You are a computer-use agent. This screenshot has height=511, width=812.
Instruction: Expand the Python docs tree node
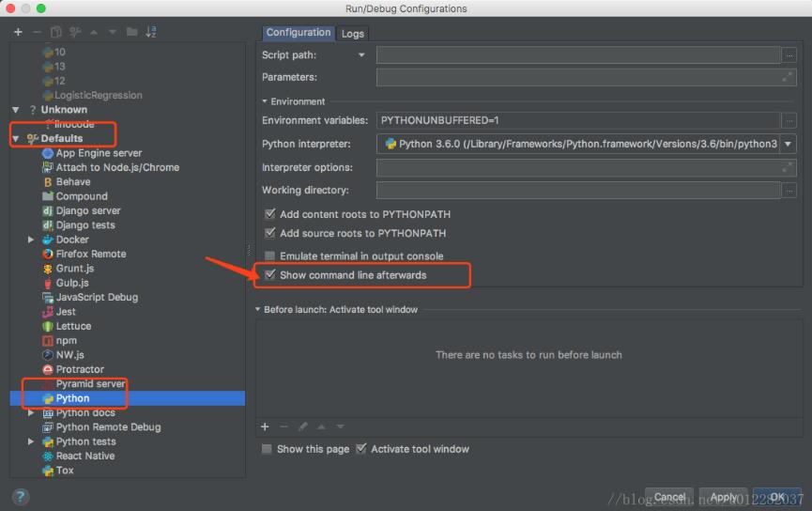(x=31, y=413)
